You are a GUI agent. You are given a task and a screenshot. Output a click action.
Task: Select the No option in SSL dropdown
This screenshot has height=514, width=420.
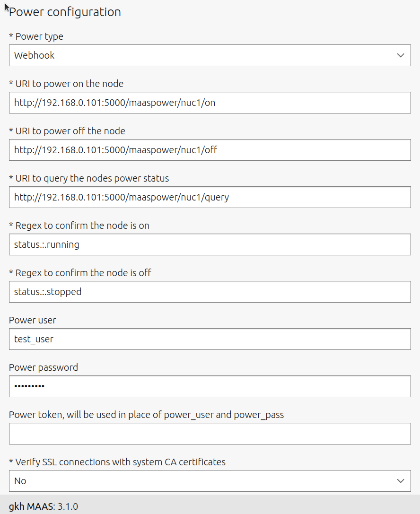[x=20, y=480]
